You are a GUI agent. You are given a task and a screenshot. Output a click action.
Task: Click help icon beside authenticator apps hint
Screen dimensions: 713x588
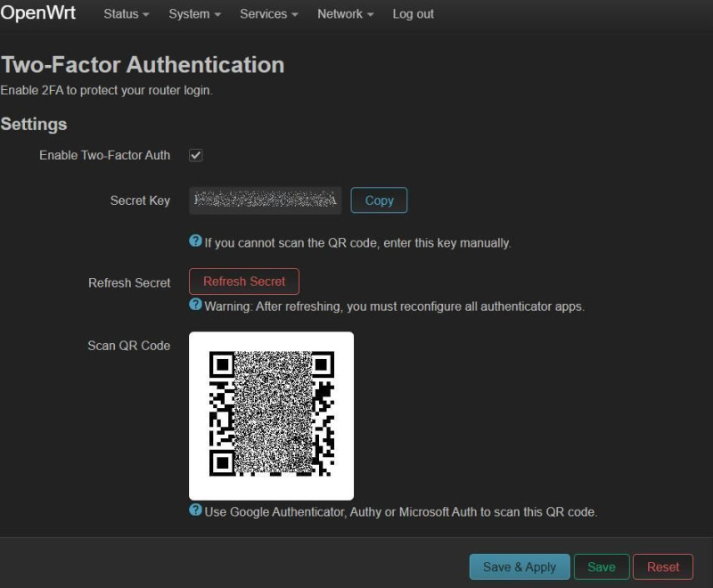tap(195, 510)
